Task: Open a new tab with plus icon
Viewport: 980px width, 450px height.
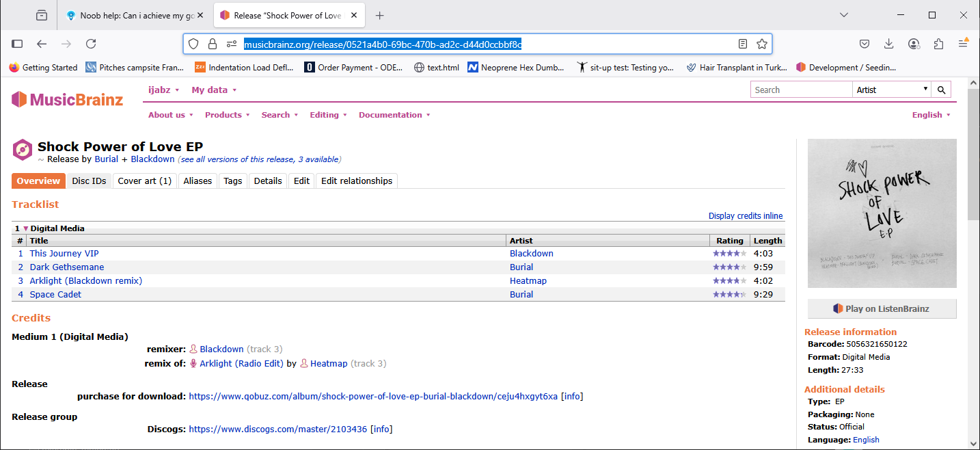Action: [x=380, y=15]
